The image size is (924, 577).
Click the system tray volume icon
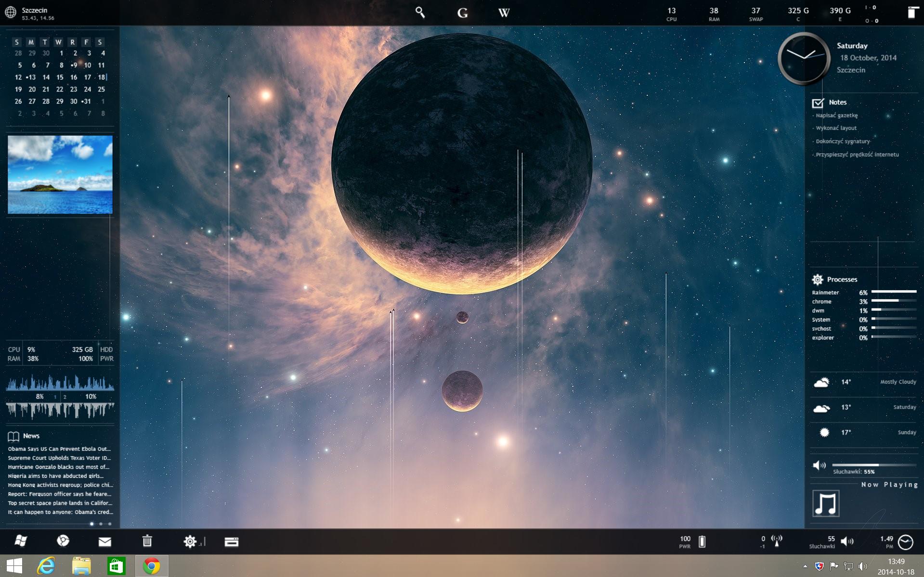coord(863,566)
